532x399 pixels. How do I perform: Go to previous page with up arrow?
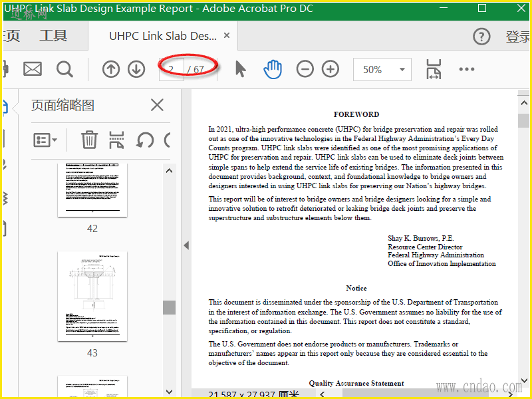pyautogui.click(x=111, y=69)
